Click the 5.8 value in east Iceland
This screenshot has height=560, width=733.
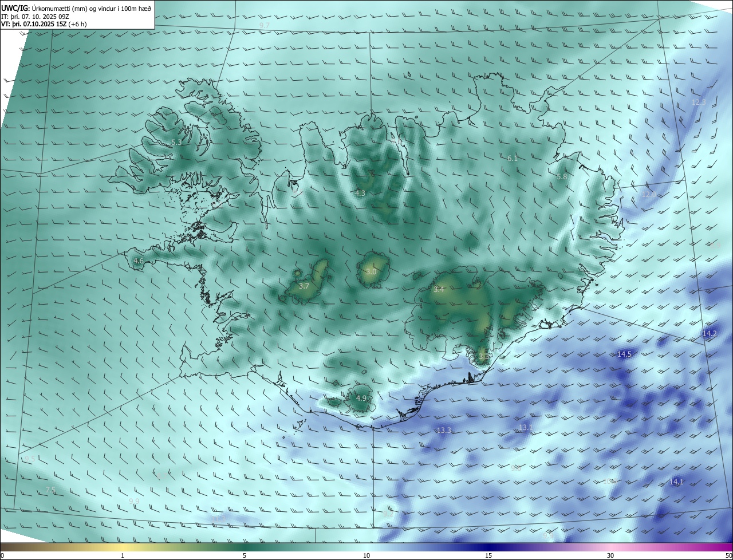pos(562,177)
